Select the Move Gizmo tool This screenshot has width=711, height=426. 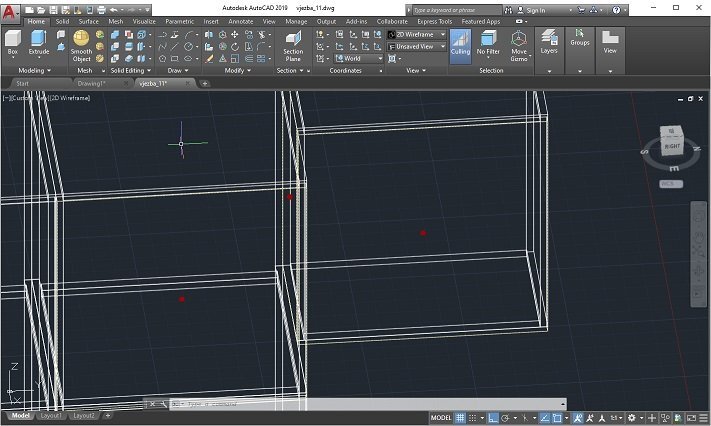click(519, 46)
